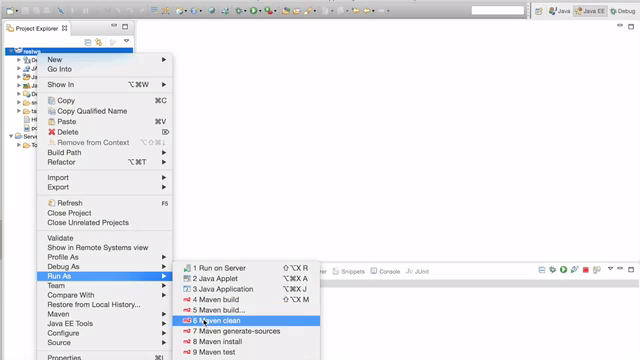Select 5 Maven build... with ellipsis
Screen dimensions: 640x360
tap(246, 310)
